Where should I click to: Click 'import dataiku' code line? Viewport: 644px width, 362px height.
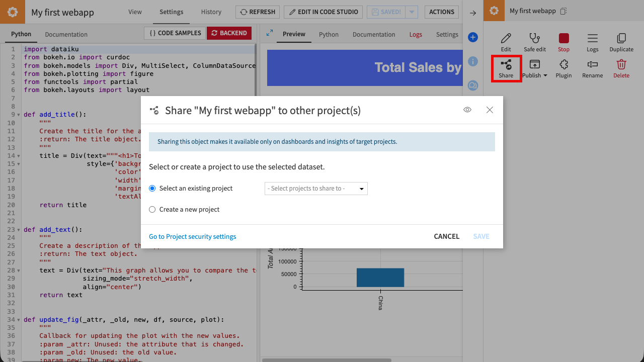(x=51, y=49)
